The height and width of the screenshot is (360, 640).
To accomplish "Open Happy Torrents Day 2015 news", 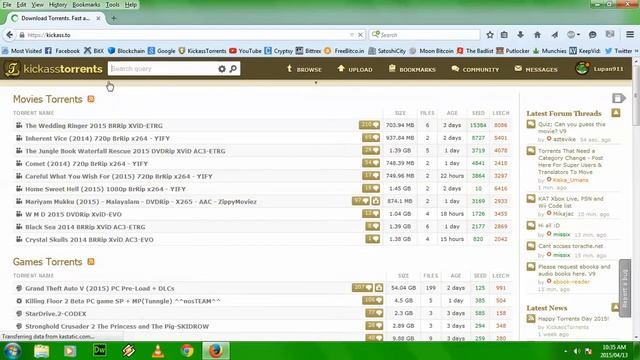I will pos(573,319).
